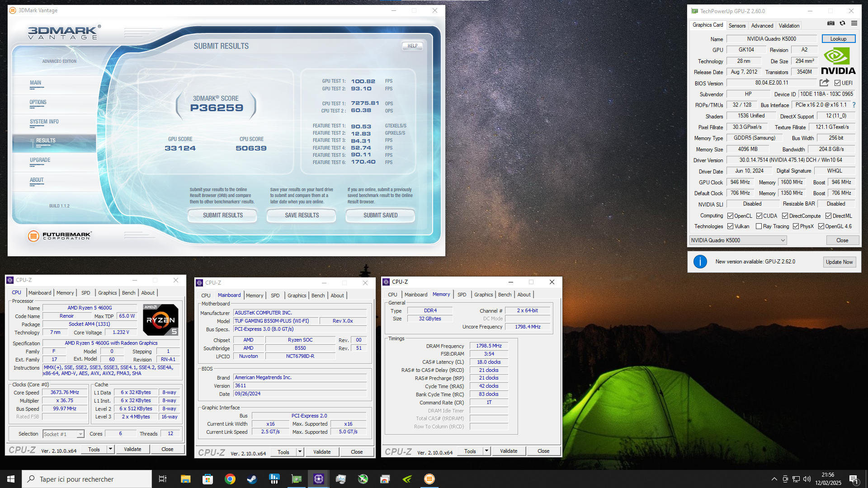Screen dimensions: 868x488
Task: Take a GPU-Z screenshot with camera icon
Action: 831,23
